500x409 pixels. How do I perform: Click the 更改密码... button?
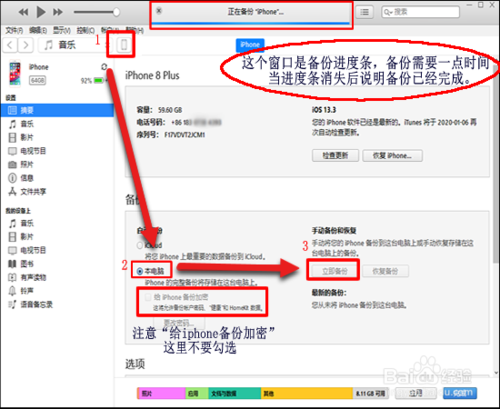pyautogui.click(x=179, y=323)
